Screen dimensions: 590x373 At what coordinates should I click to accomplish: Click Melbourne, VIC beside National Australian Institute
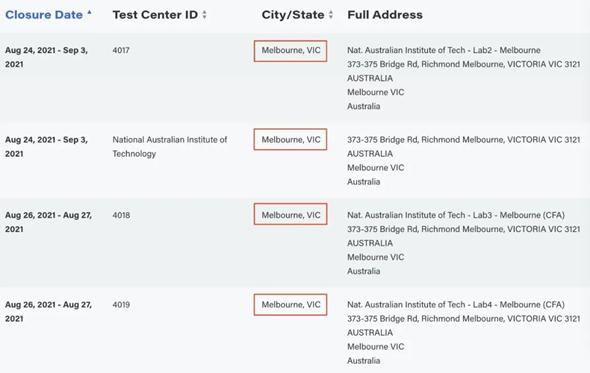290,139
